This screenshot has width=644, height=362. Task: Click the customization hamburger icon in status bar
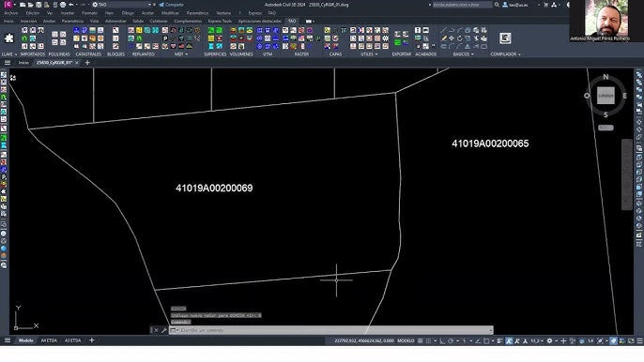tap(640, 340)
